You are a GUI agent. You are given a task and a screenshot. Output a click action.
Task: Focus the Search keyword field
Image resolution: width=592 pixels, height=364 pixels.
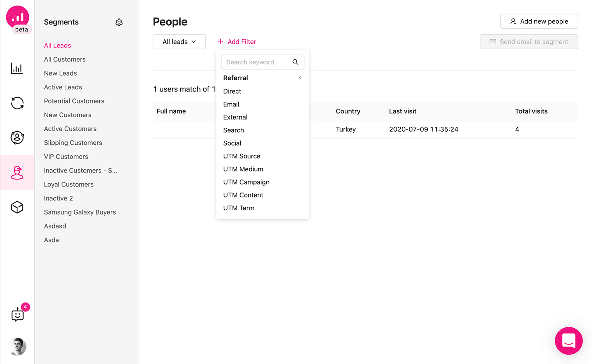tap(263, 62)
